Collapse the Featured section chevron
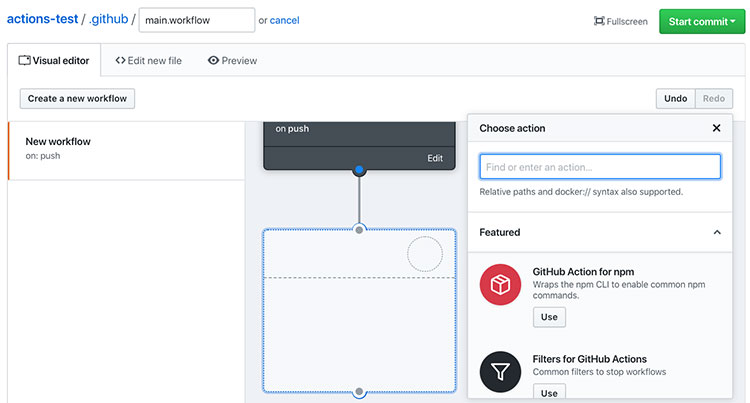 (x=717, y=232)
